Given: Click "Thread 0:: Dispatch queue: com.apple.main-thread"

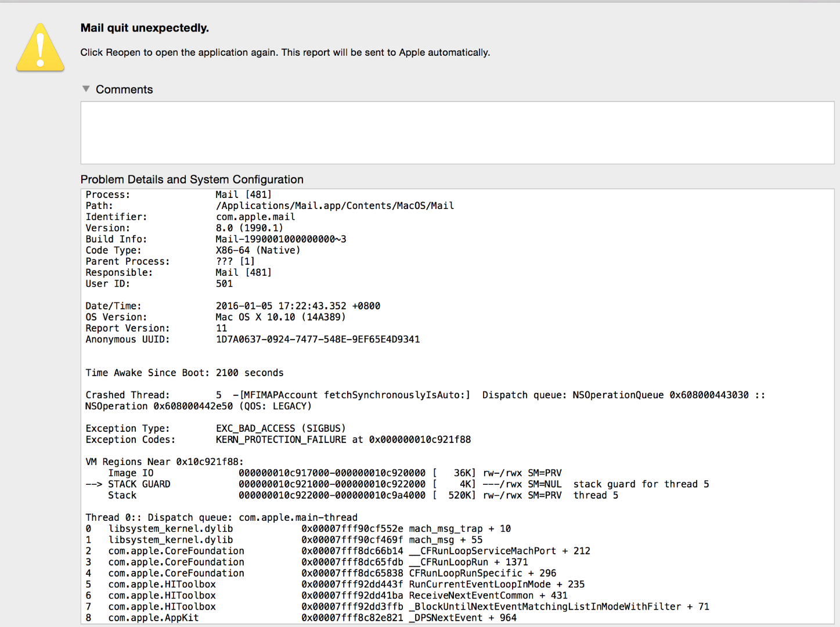Looking at the screenshot, I should pyautogui.click(x=222, y=517).
